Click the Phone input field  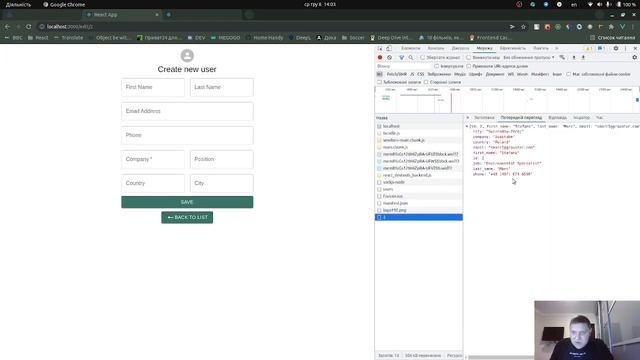pyautogui.click(x=187, y=136)
